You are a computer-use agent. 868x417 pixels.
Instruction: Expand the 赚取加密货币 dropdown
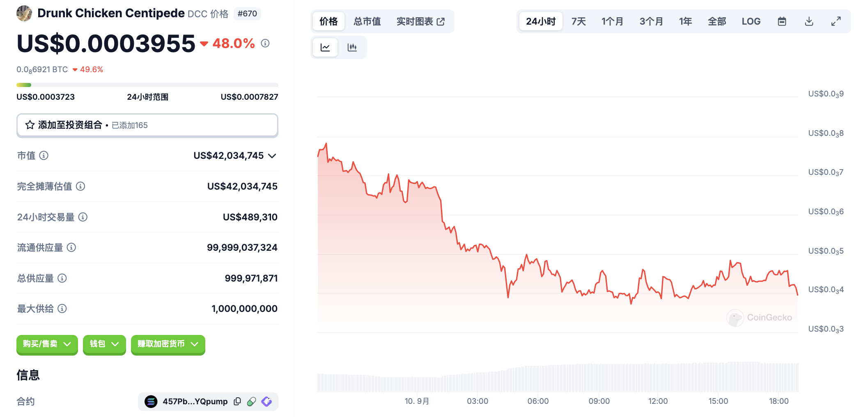[x=168, y=344]
